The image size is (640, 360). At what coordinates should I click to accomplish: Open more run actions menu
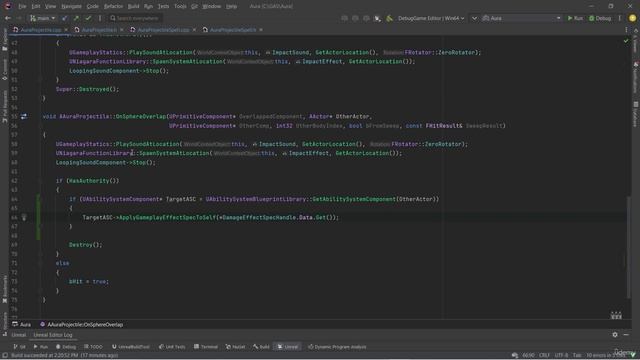tap(619, 18)
